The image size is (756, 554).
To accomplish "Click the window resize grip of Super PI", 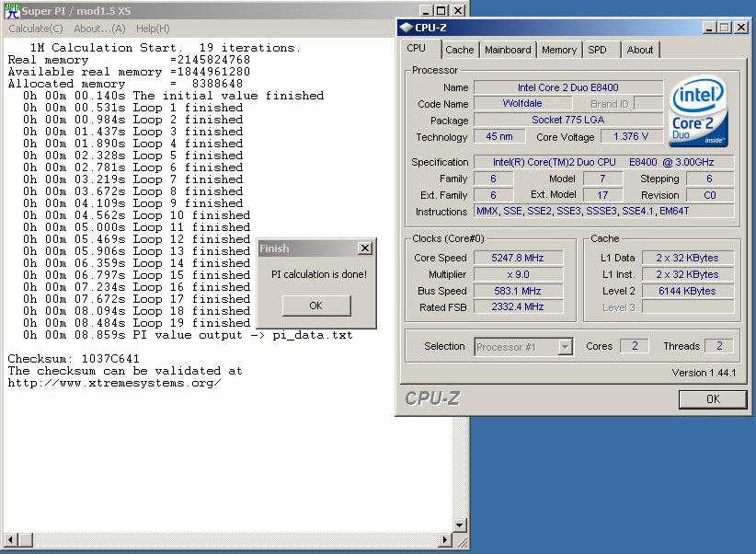I will [x=462, y=541].
